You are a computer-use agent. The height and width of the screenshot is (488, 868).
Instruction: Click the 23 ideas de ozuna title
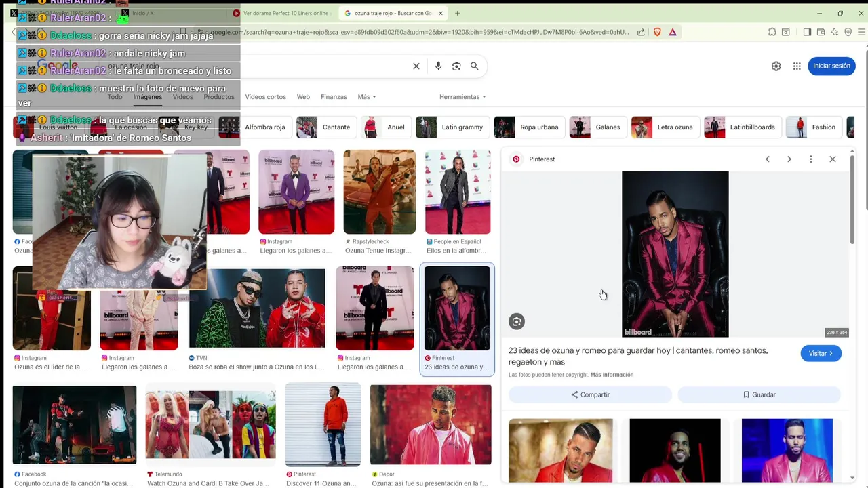pyautogui.click(x=638, y=356)
